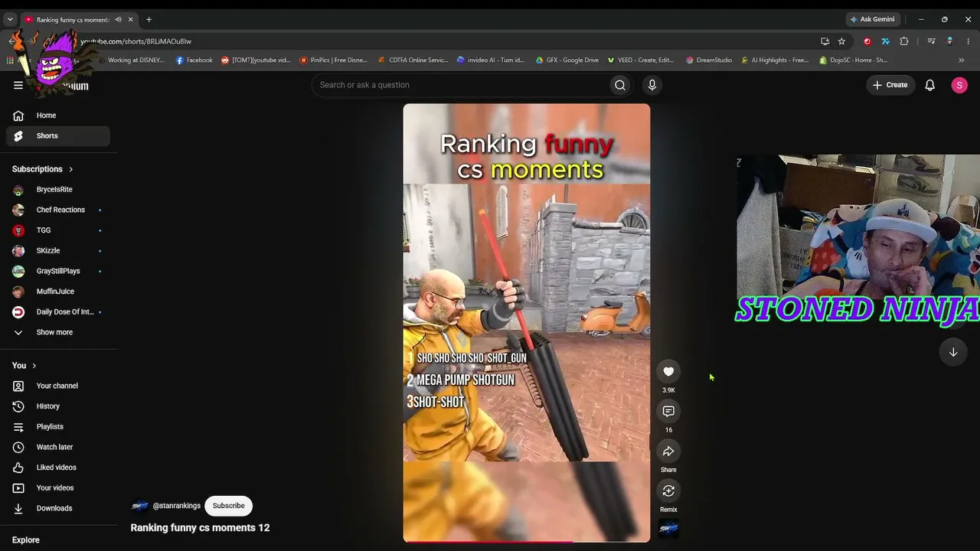Mute the tab via its speaker icon
Image resolution: width=980 pixels, height=551 pixels.
point(118,19)
